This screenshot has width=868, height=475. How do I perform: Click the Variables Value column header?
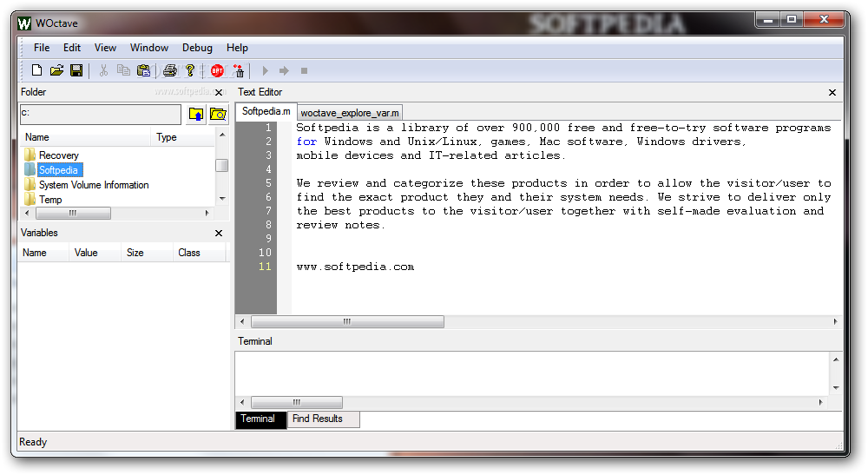click(95, 253)
